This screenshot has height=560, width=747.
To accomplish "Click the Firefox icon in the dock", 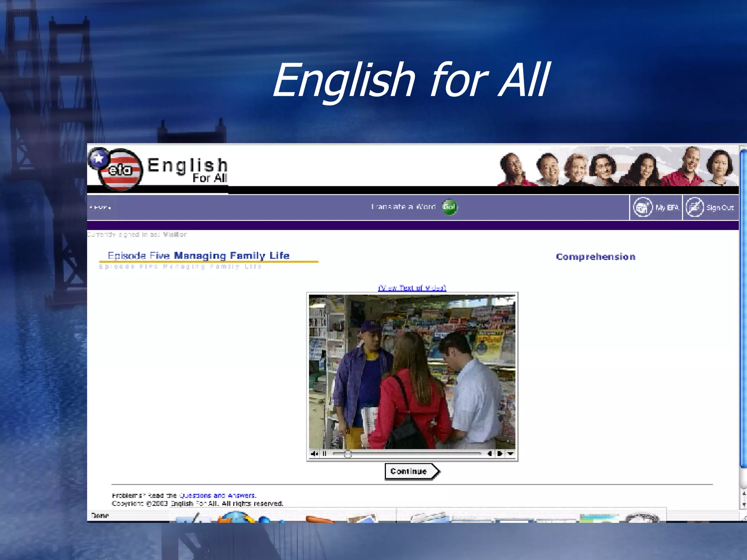I will tap(236, 517).
